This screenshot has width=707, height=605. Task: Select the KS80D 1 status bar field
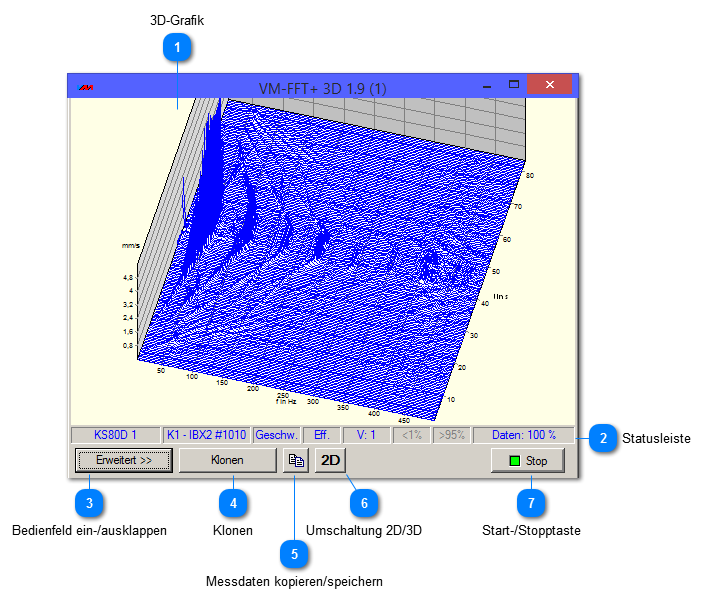tap(115, 435)
